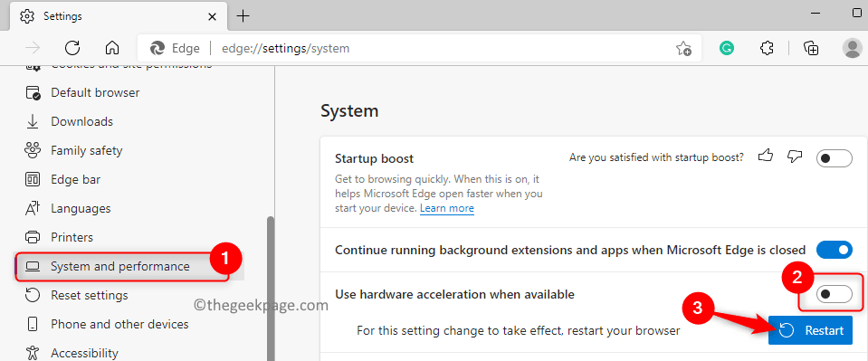Click the Reset settings icon in sidebar
868x361 pixels.
pos(33,295)
